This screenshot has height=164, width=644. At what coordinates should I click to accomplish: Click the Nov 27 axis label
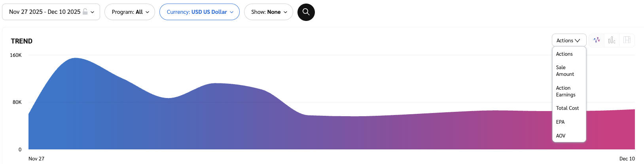[36, 158]
